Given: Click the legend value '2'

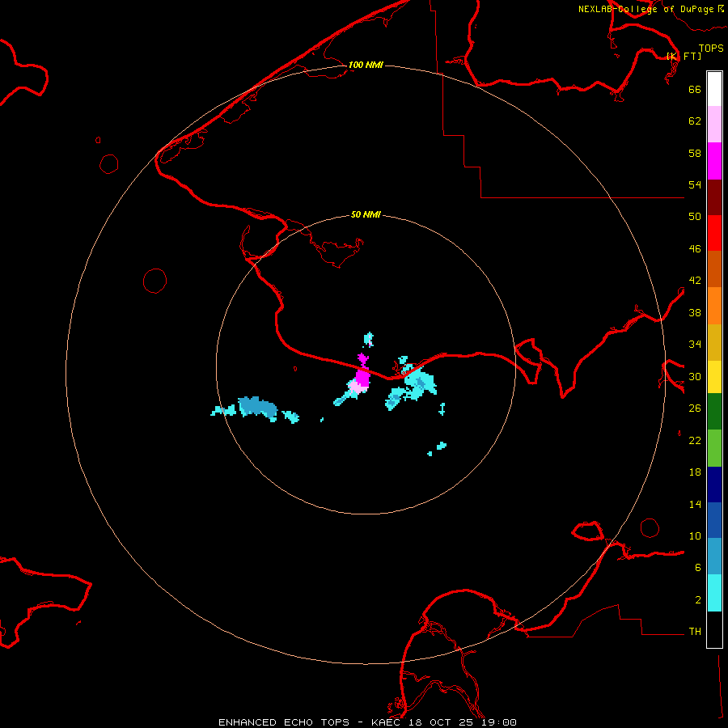Looking at the screenshot, I should (x=698, y=600).
